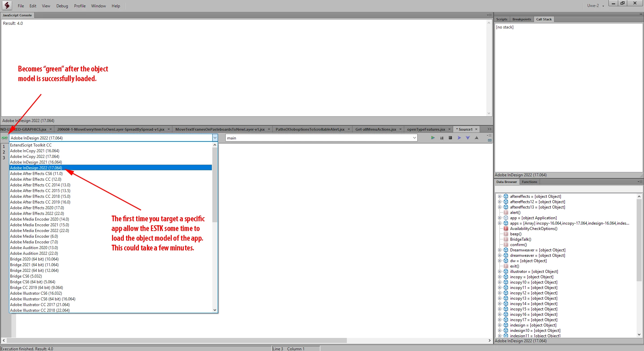Click the Data Browser input field
The image size is (644, 351).
point(569,189)
